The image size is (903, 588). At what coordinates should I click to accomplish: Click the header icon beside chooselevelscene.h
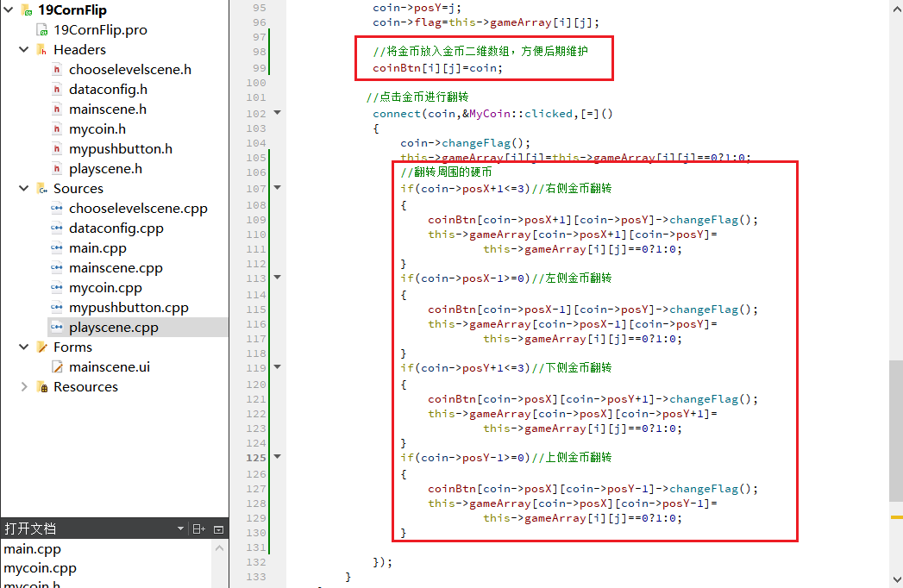tap(56, 70)
